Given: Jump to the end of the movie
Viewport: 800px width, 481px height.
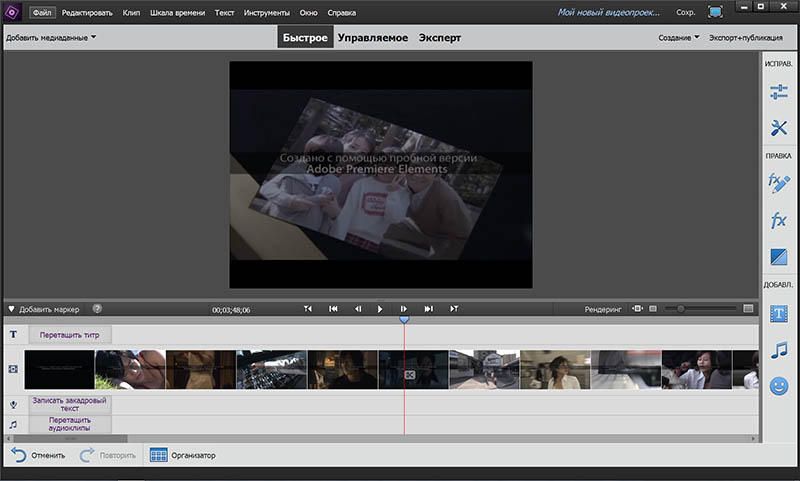Looking at the screenshot, I should 429,309.
